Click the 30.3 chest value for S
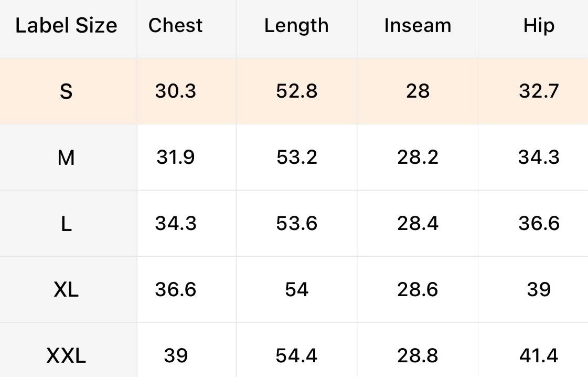 [x=175, y=91]
